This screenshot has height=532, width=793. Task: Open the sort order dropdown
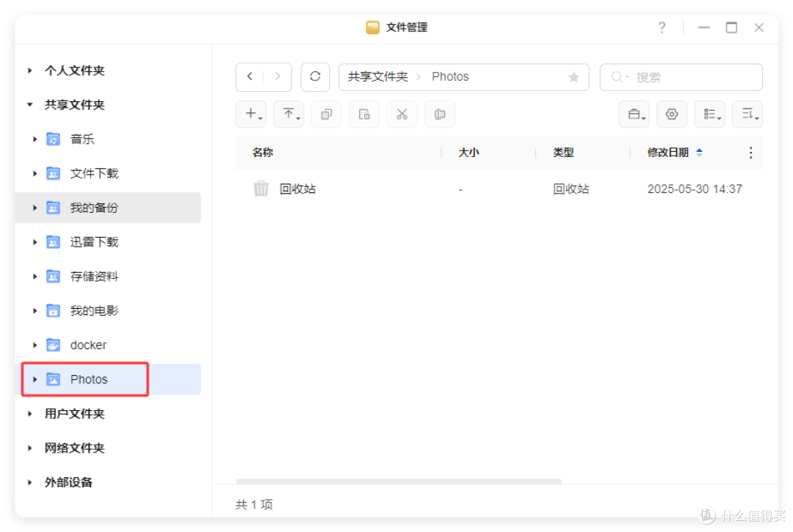[747, 114]
